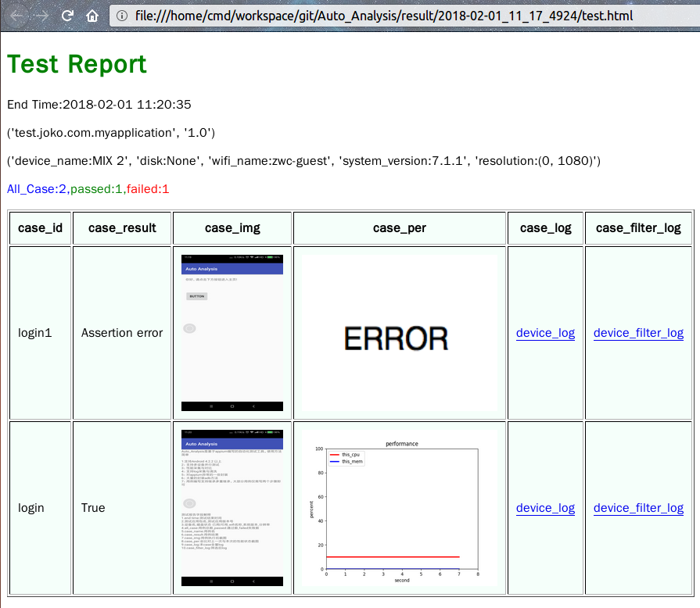The image size is (700, 608).
Task: Select the Assertion error result cell
Action: 122,333
